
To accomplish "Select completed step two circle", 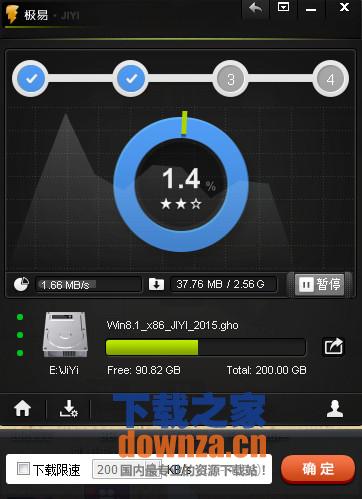I will point(130,79).
